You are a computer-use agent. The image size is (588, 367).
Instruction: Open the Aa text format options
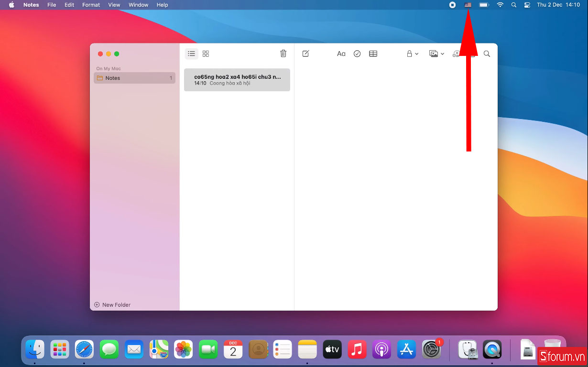[x=341, y=54]
